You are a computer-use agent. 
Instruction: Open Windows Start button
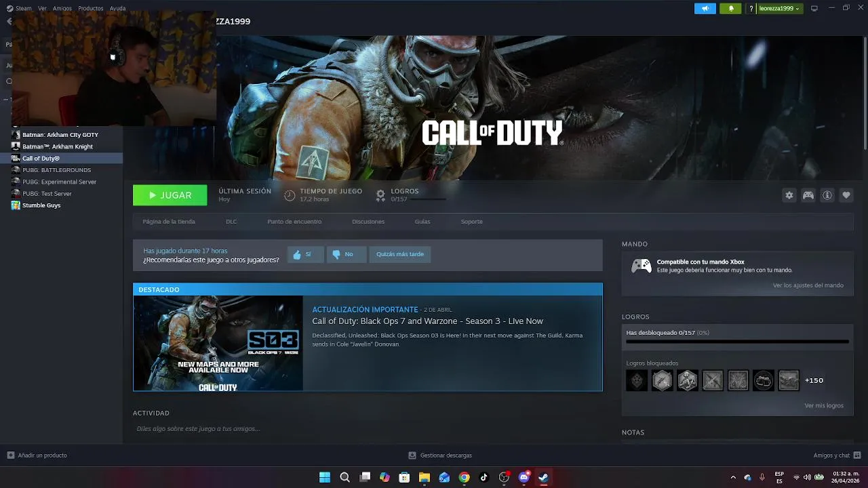coord(325,477)
